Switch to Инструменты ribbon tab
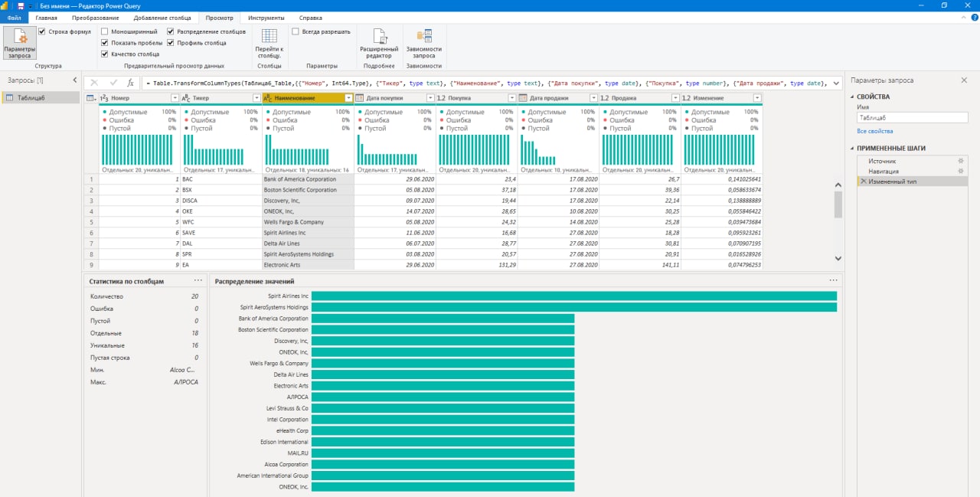Viewport: 980px width, 497px height. point(266,17)
